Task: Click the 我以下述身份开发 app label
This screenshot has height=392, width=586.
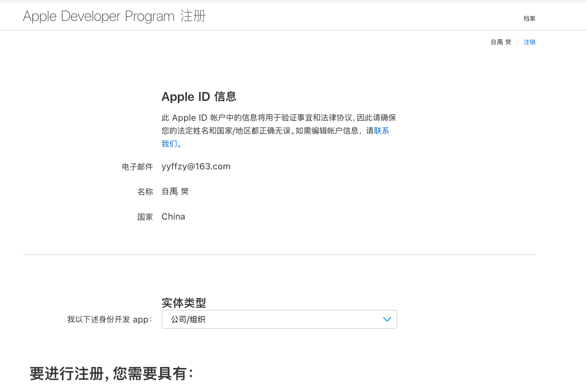Action: coord(109,319)
